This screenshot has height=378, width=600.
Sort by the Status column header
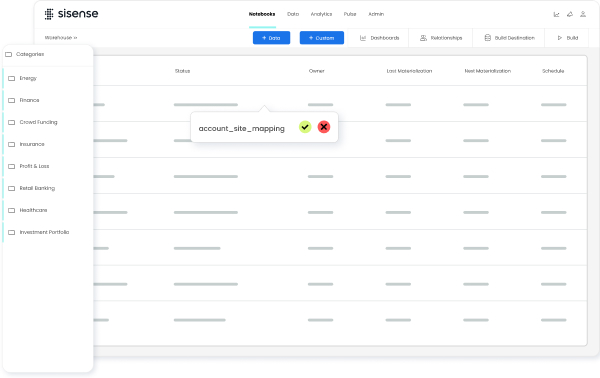183,71
